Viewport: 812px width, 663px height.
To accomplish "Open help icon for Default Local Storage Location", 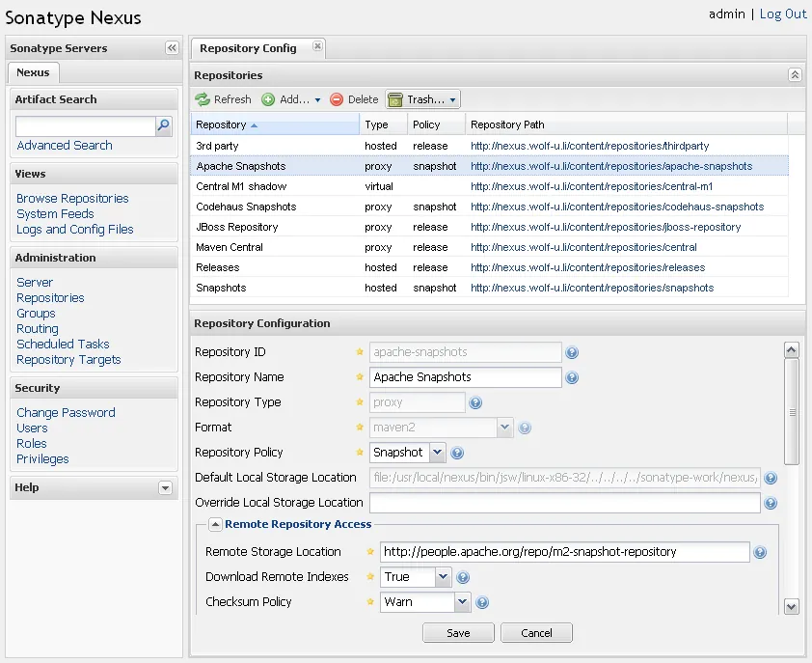I will tap(771, 478).
